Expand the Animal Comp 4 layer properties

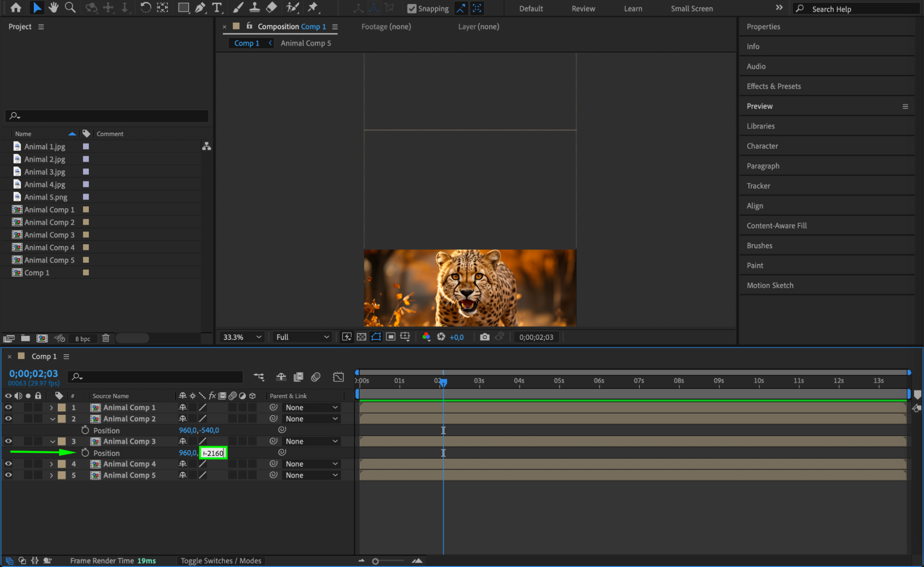pos(51,464)
